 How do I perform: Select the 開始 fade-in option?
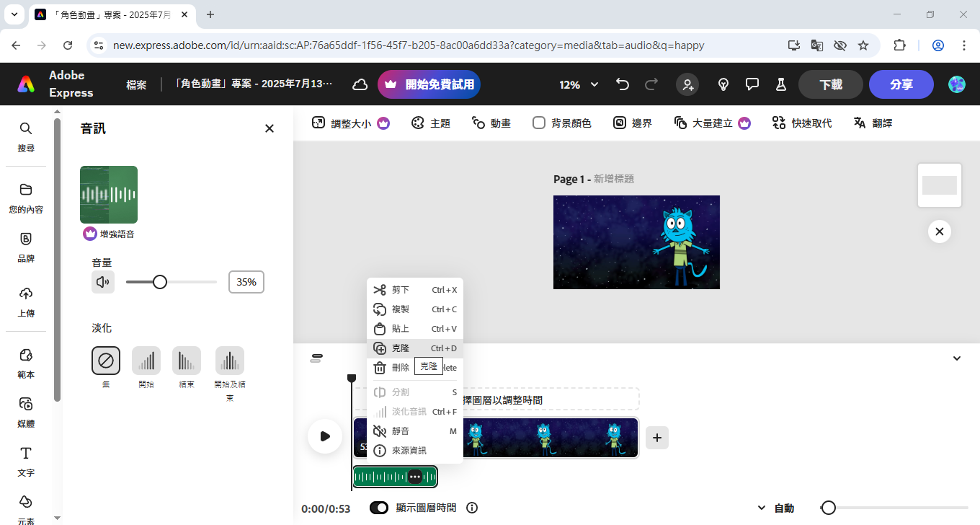146,361
